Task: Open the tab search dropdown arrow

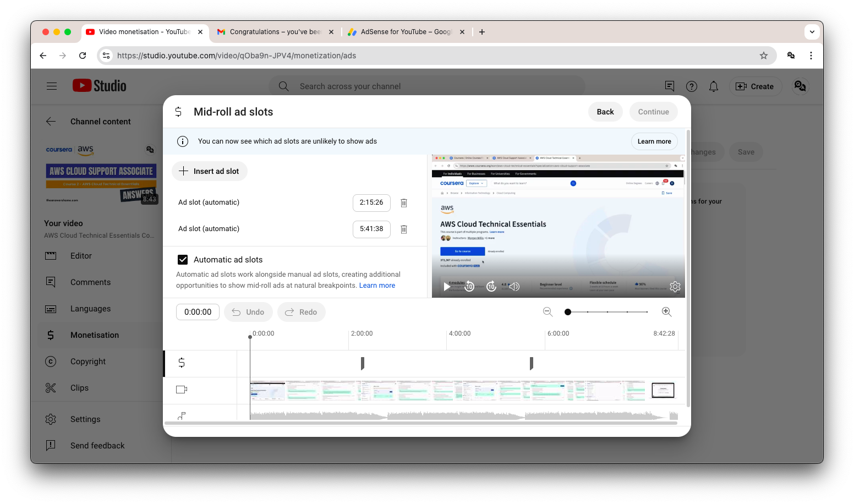Action: coord(812,32)
